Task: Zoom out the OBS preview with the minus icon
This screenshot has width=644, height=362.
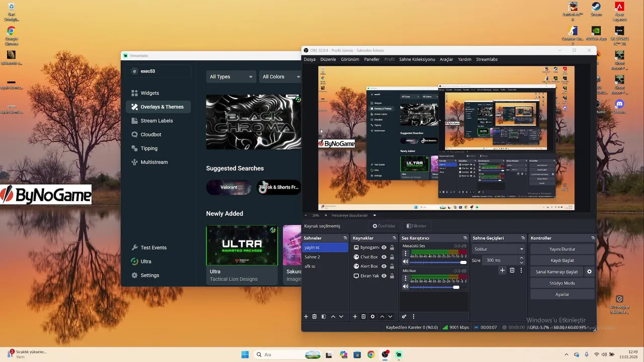Action: pos(305,215)
